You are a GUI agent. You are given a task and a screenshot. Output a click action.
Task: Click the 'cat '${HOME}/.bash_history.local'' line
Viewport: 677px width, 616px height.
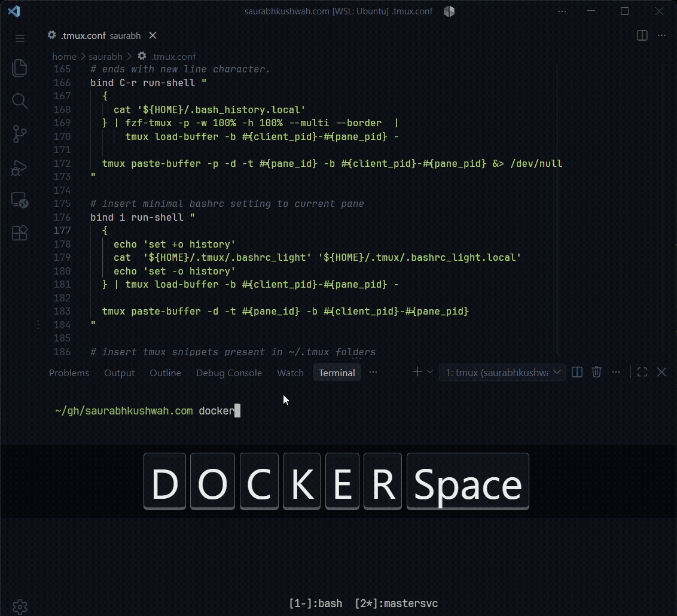[209, 109]
